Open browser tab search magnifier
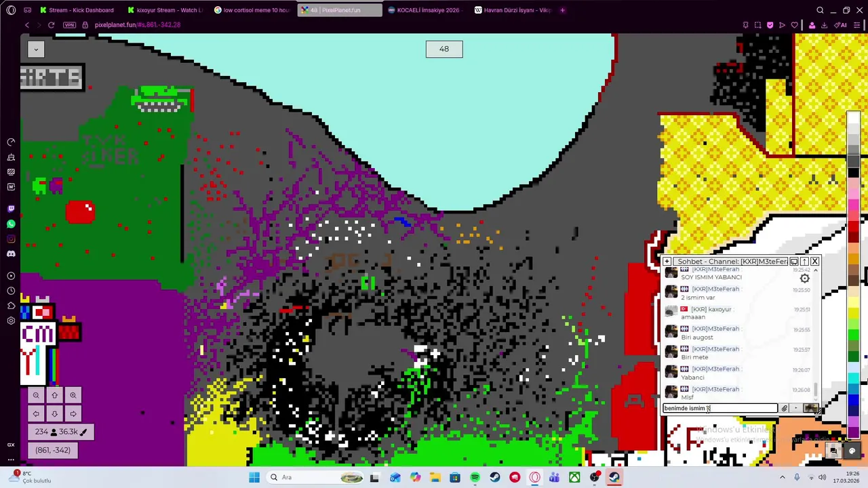 (820, 10)
